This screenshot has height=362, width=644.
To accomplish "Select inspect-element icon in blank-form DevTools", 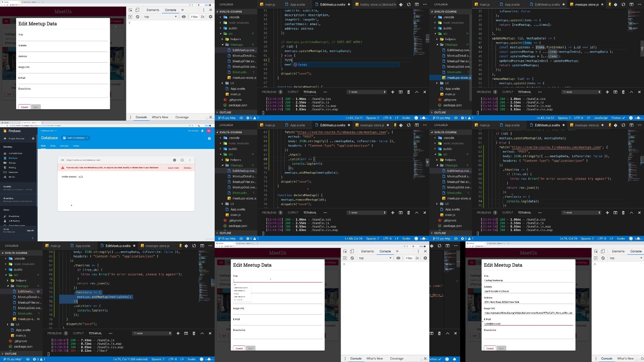I will [x=131, y=10].
